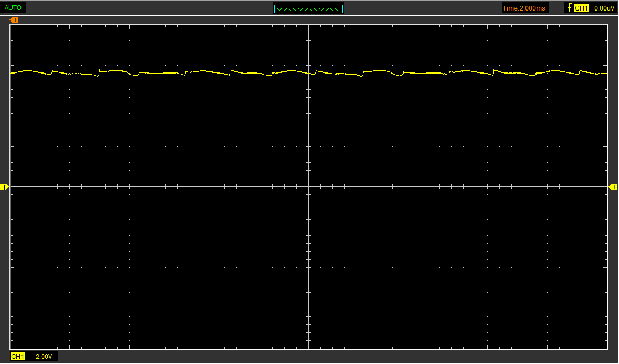Click the yellow channel 1 ground marker
619x364 pixels.
tap(4, 187)
